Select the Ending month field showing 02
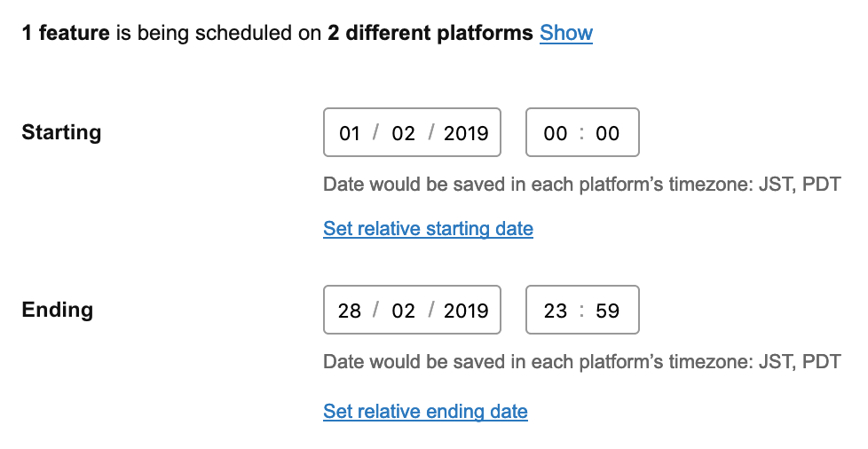 403,311
